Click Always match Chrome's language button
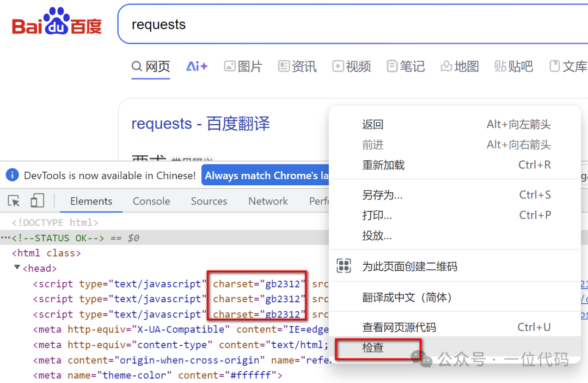Screen dimensions: 588x383 (x=265, y=175)
